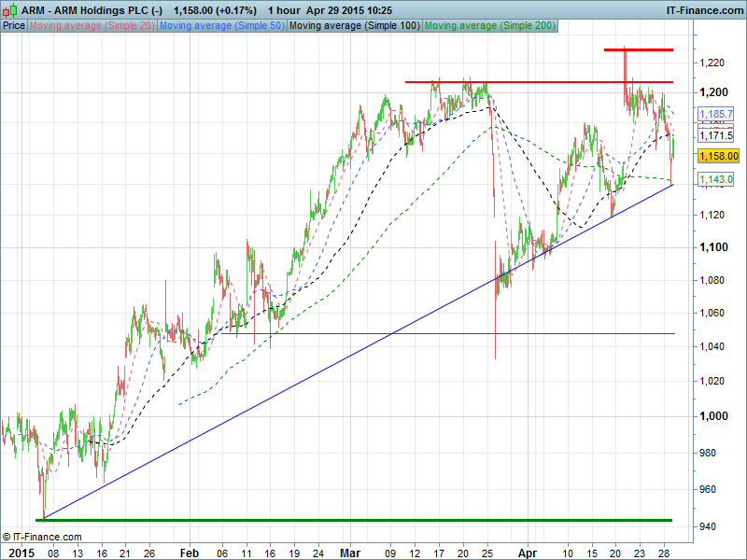Open the © IT-Finance.com copyright link
Screen dimensions: 747x560
[42, 537]
